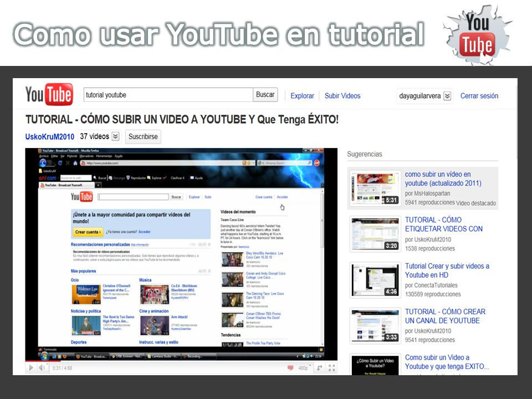This screenshot has height=399, width=532.
Task: Toggle annotations with the red speech bubble icon
Action: point(290,368)
